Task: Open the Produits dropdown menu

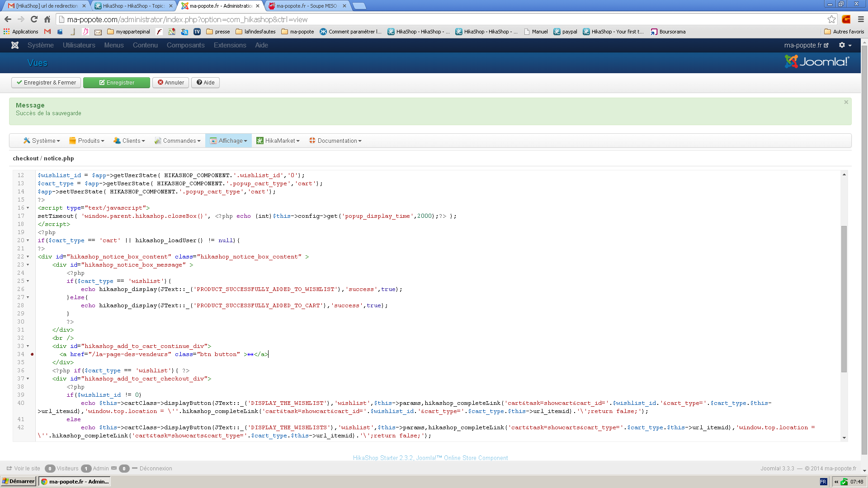Action: pos(87,141)
